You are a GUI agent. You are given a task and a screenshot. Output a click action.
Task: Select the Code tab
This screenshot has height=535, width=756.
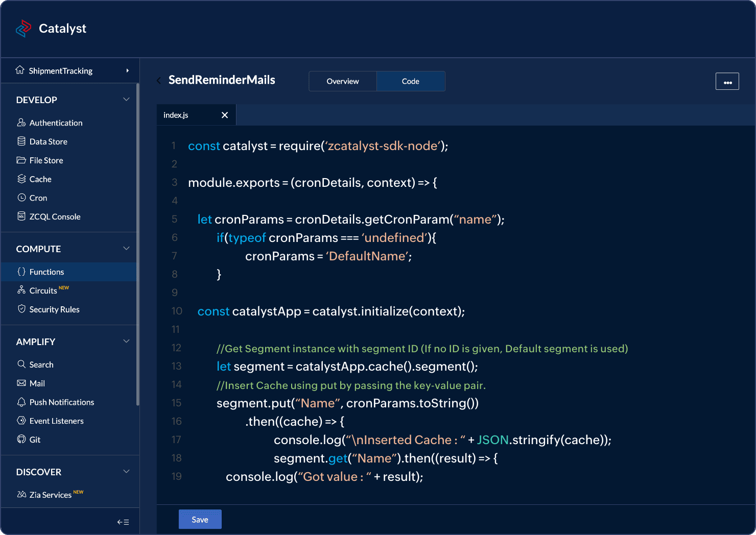[411, 81]
